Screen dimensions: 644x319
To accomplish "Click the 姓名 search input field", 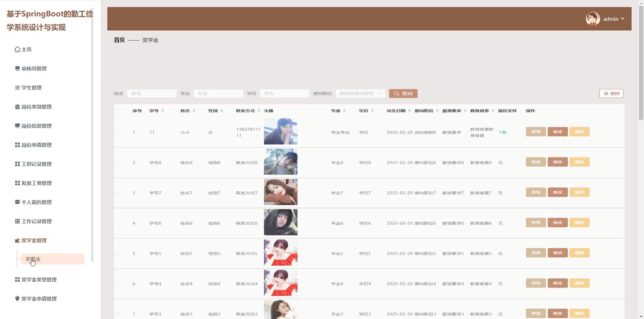I will (152, 93).
